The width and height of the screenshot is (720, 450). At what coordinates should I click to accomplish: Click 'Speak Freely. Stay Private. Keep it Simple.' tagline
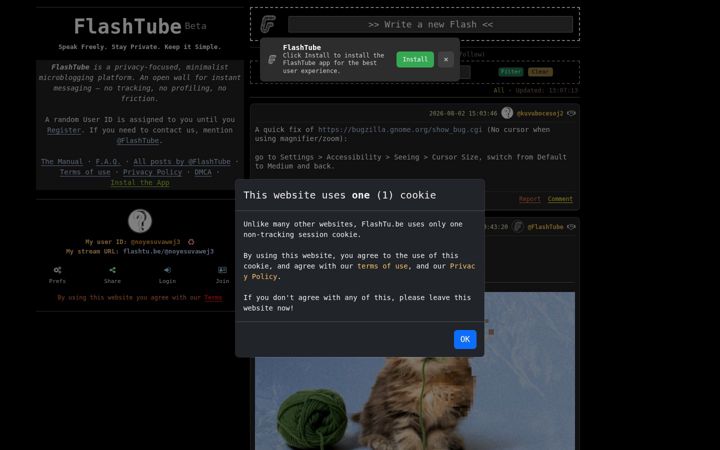(140, 47)
